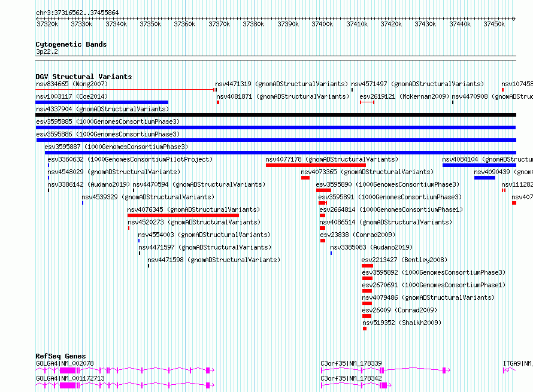Click the esv2213427 (Bentley2008) label
Screen dimensions: 533x392
[404, 260]
